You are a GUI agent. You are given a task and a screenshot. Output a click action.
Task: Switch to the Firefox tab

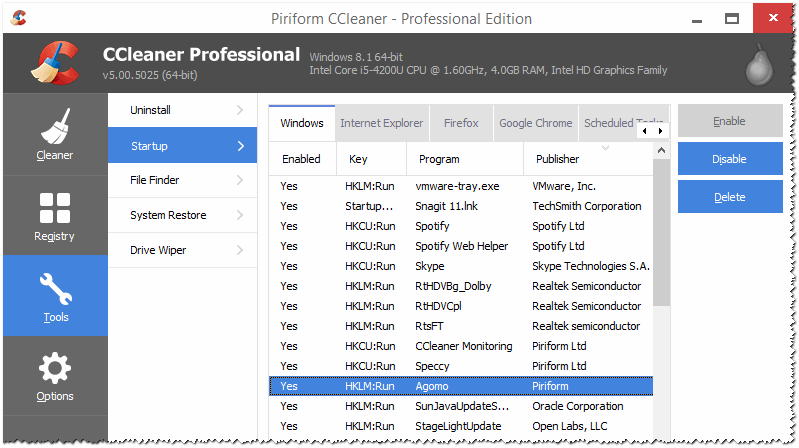pos(461,123)
